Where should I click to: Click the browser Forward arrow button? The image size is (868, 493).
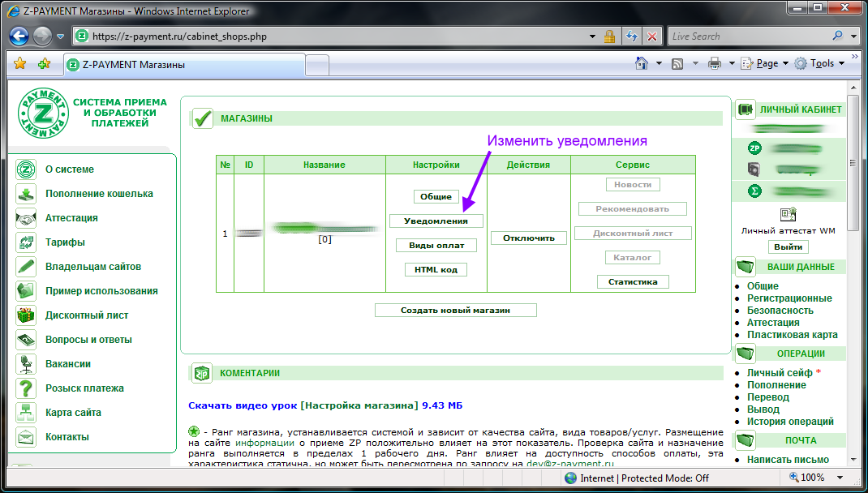coord(42,36)
